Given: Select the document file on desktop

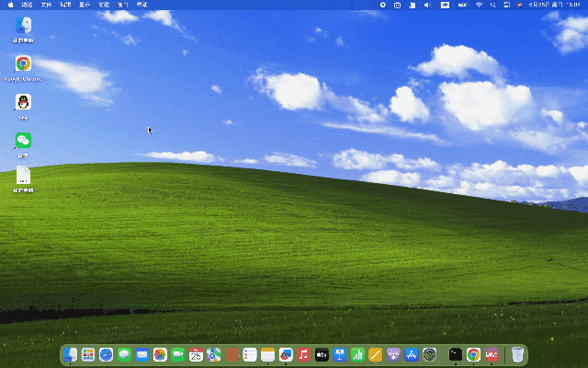Looking at the screenshot, I should pyautogui.click(x=23, y=176).
